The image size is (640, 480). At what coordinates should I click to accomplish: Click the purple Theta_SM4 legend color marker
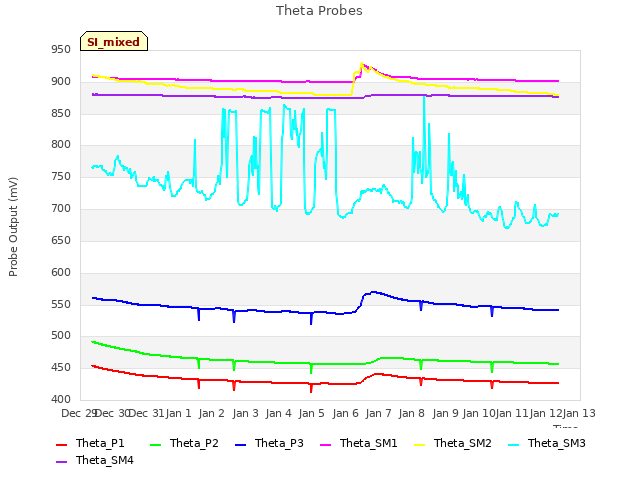61,461
